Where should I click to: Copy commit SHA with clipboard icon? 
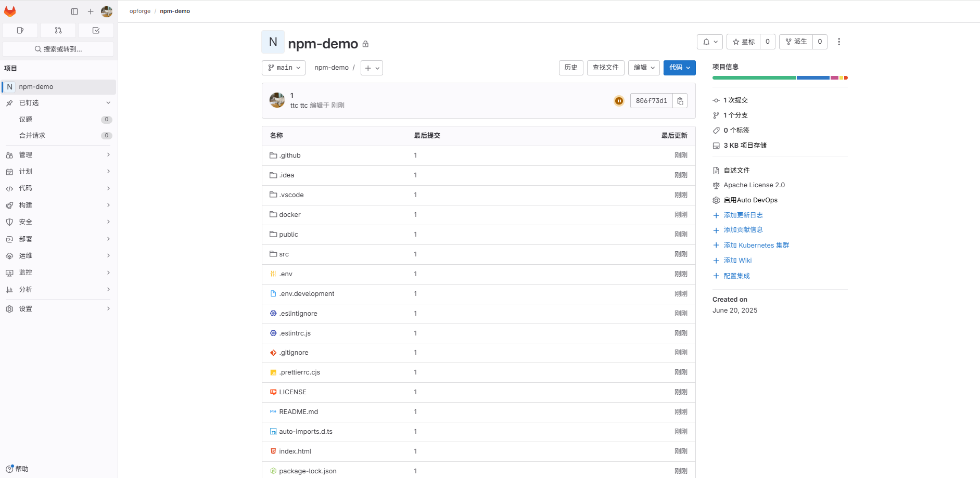coord(680,101)
